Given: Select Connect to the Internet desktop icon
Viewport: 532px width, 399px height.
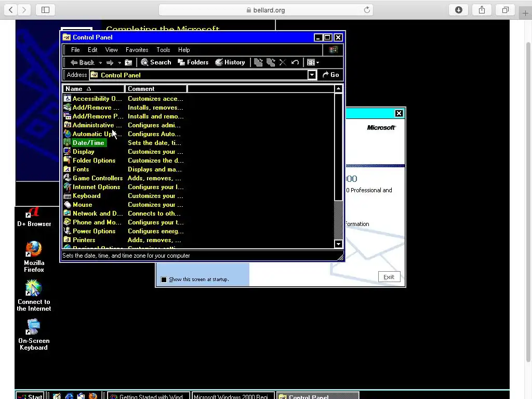Looking at the screenshot, I should [34, 296].
